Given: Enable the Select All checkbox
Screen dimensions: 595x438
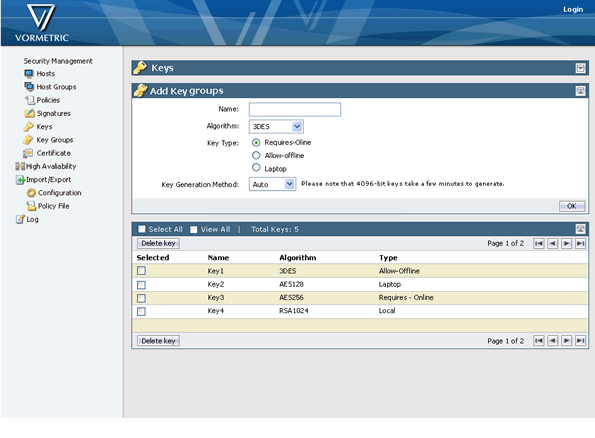Looking at the screenshot, I should [142, 229].
